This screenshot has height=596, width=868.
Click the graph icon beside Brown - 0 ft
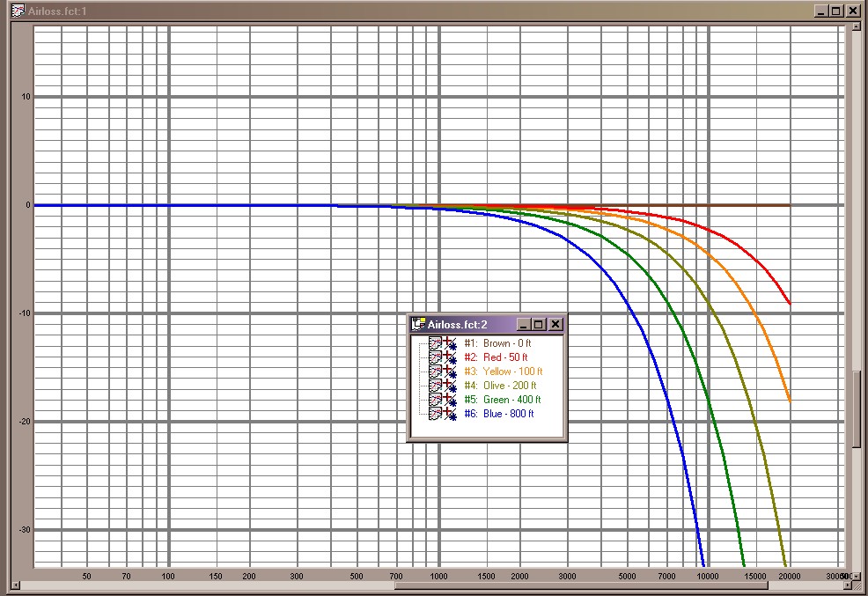coord(435,343)
